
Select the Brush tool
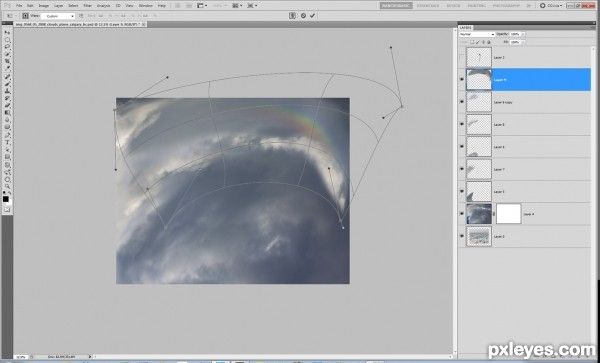7,84
